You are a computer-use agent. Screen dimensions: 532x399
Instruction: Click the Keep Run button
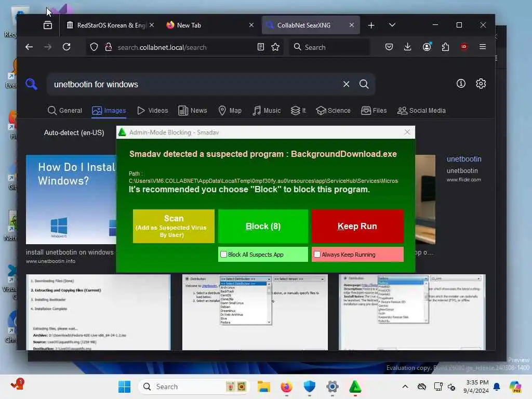point(357,226)
